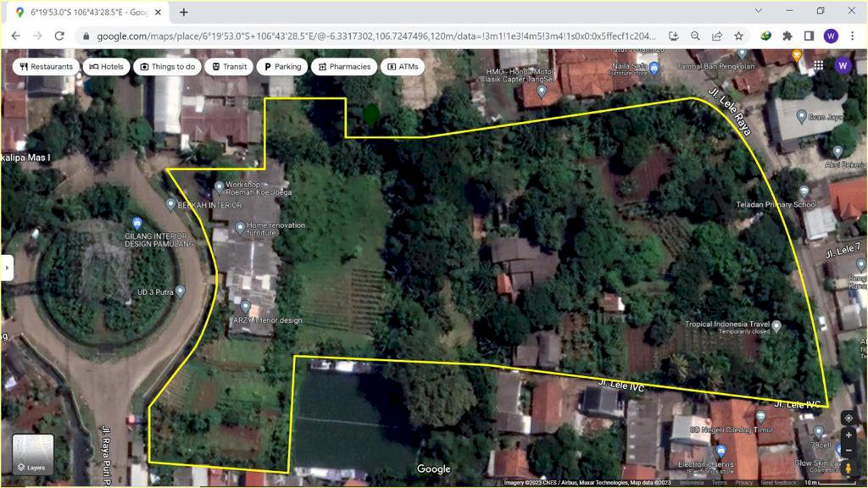Image resolution: width=868 pixels, height=488 pixels.
Task: Click the Show Your Location target icon
Action: tap(849, 417)
